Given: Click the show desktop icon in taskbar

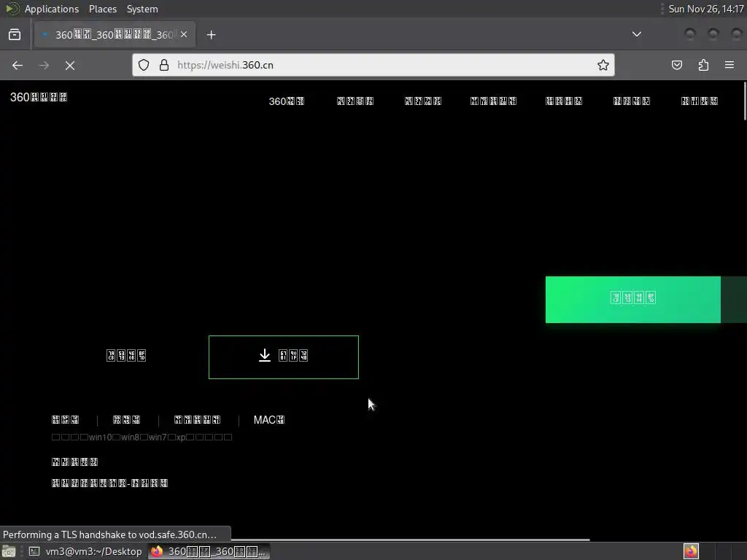Looking at the screenshot, I should (x=9, y=551).
